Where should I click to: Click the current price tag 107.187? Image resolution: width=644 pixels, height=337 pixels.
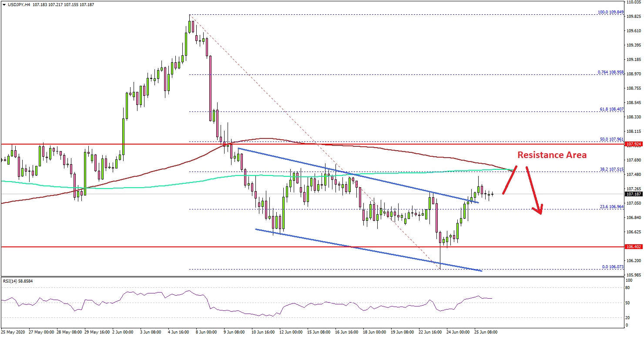pyautogui.click(x=634, y=194)
